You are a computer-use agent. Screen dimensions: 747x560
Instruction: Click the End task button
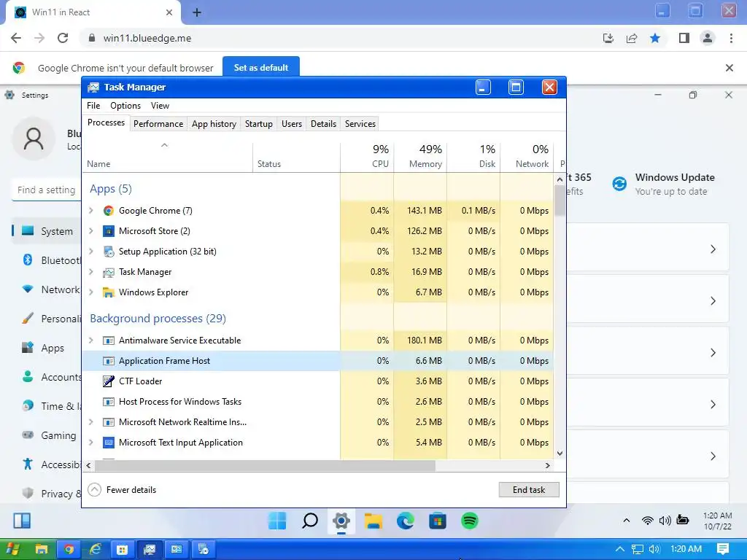point(529,489)
